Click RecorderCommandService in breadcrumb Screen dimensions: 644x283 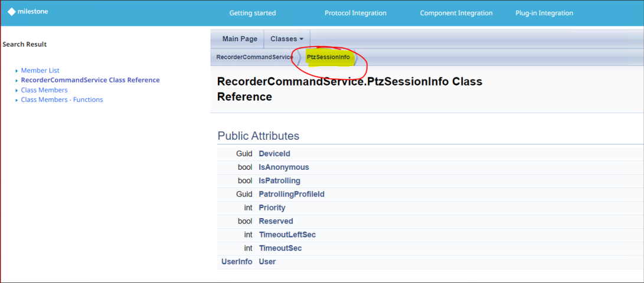pyautogui.click(x=254, y=57)
